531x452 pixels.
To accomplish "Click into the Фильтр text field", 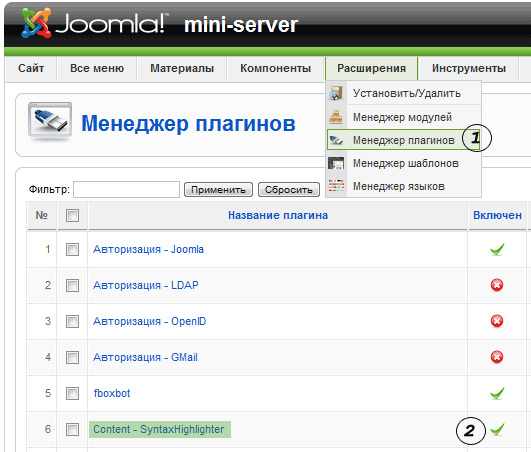I will click(x=126, y=189).
